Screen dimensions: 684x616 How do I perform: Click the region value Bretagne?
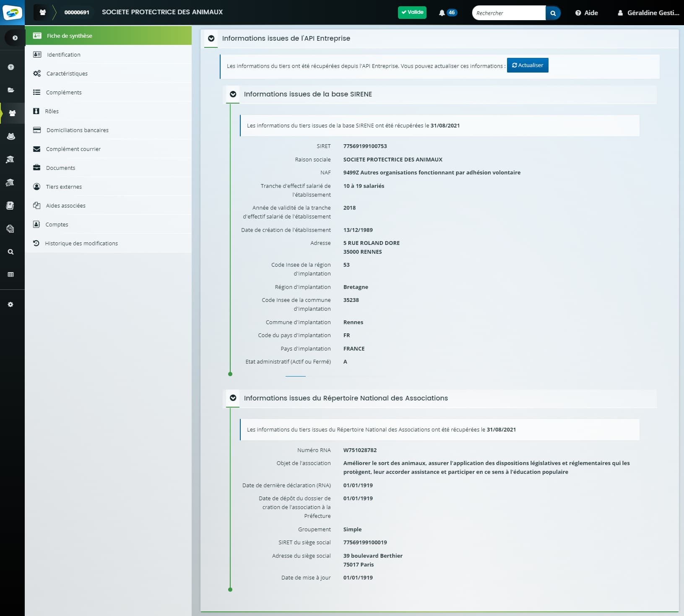[x=356, y=287]
